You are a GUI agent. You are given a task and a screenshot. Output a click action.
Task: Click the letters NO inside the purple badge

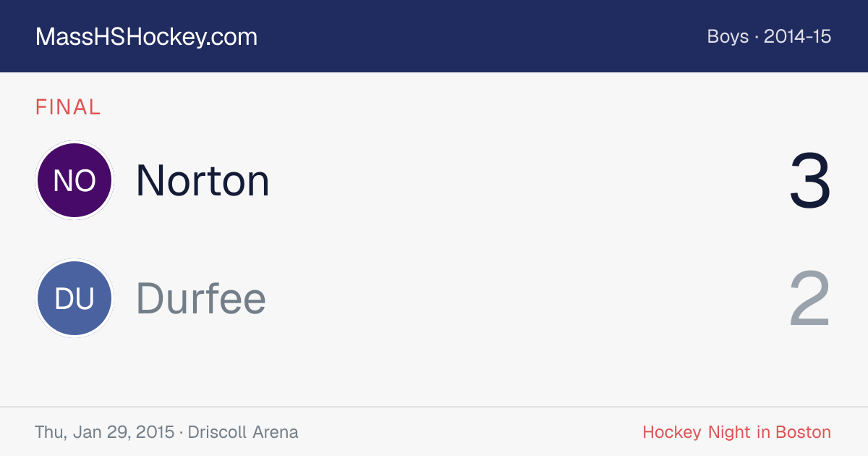75,181
